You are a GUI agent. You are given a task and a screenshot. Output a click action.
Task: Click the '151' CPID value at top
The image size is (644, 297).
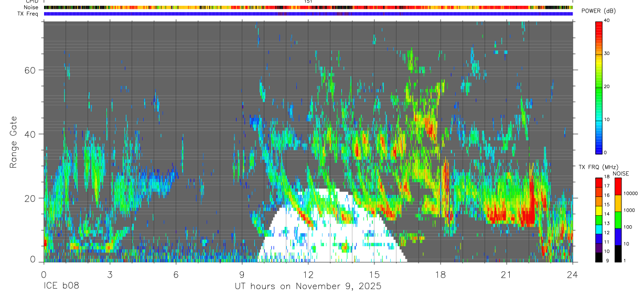tap(308, 2)
